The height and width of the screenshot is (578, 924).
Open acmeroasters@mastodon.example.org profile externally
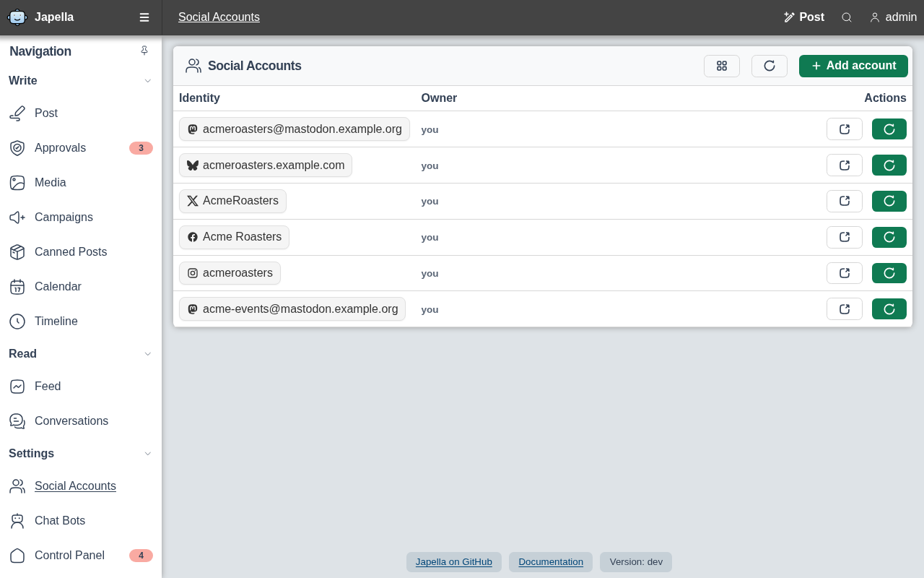pyautogui.click(x=845, y=129)
